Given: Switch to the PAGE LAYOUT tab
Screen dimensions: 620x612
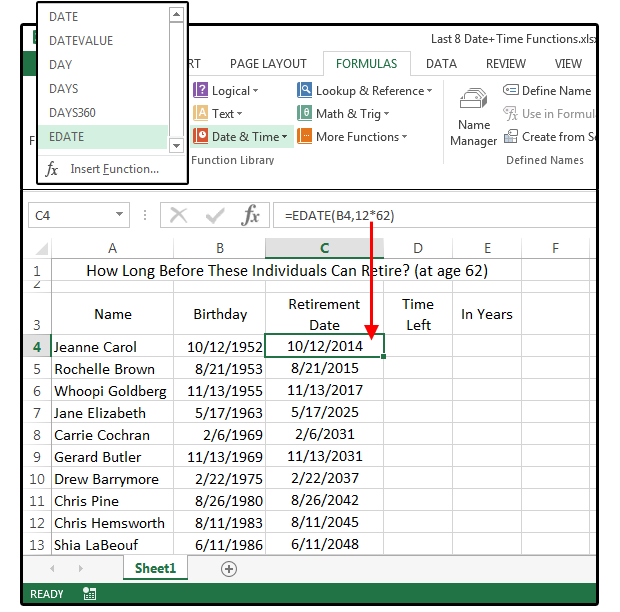Looking at the screenshot, I should 268,64.
